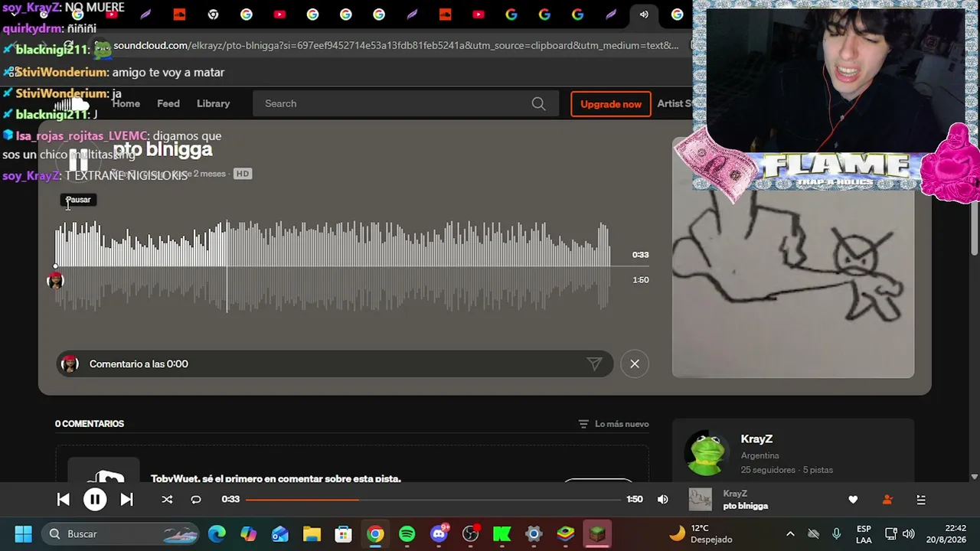This screenshot has width=980, height=551.
Task: Open Spotify from the taskbar
Action: [x=407, y=534]
